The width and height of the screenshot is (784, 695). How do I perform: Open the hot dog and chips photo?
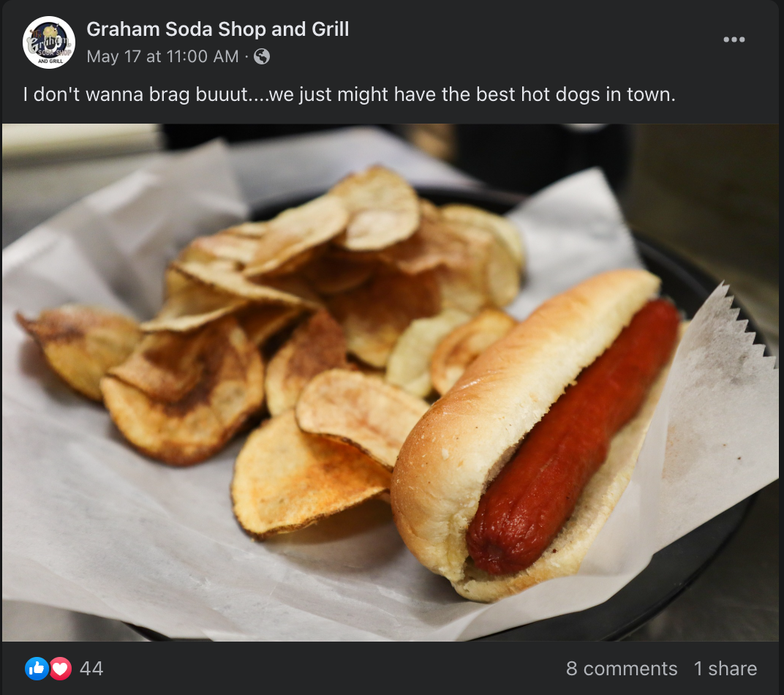[391, 383]
